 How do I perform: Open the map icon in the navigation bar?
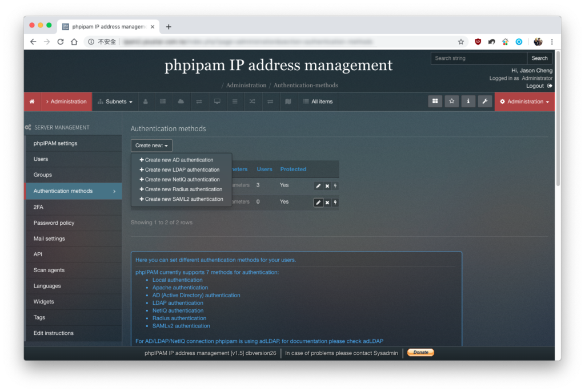click(288, 102)
